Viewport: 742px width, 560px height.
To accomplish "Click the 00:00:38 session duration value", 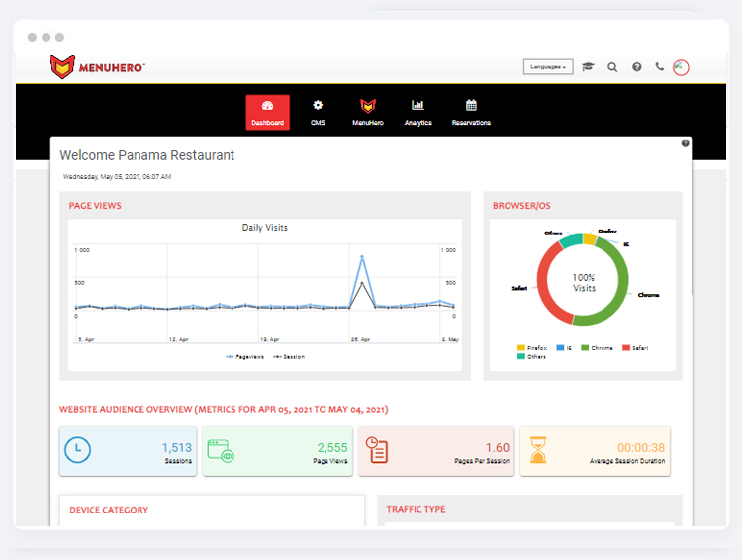I will pyautogui.click(x=641, y=448).
